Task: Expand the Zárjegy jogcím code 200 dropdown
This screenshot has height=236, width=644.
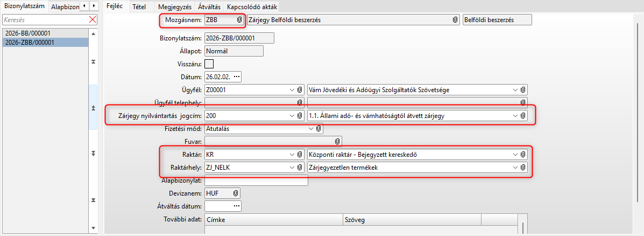Action: point(292,116)
